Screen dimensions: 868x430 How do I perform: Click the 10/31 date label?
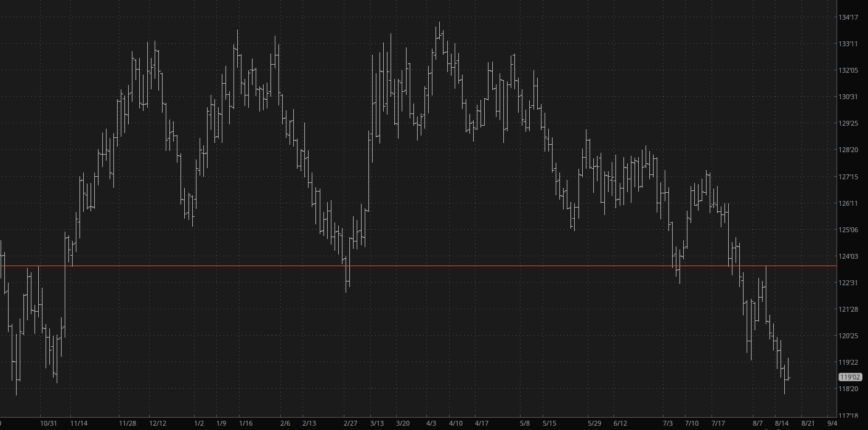pos(49,423)
